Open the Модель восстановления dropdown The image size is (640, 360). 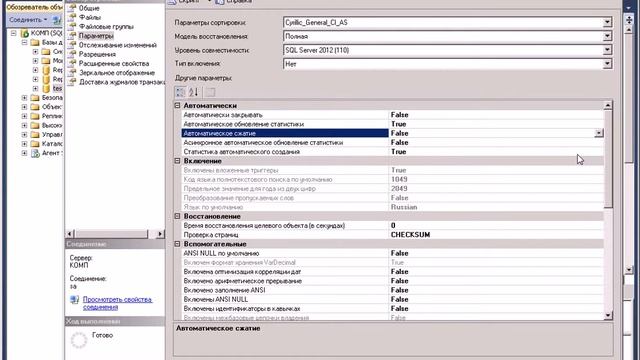(x=607, y=36)
